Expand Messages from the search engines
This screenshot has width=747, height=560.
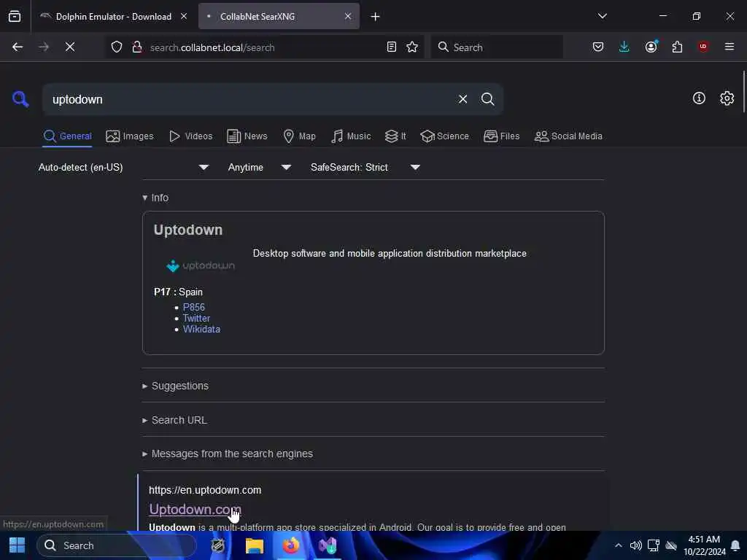click(x=228, y=454)
